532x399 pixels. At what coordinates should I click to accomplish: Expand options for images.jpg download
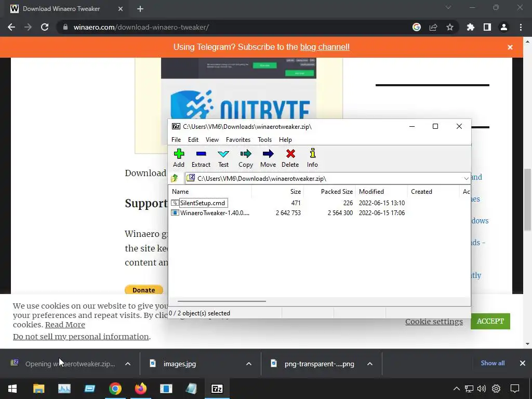tap(249, 364)
